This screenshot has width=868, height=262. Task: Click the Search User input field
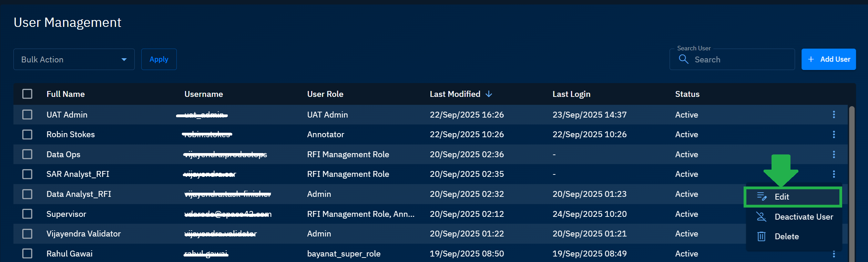741,60
